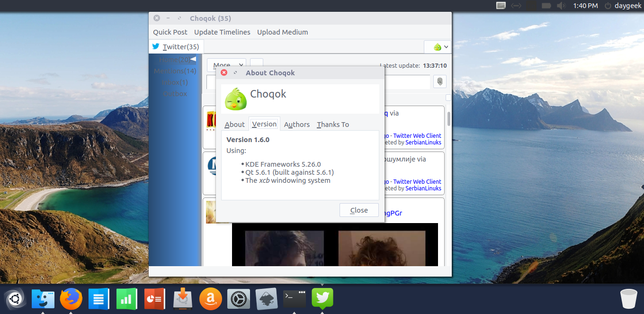Open Twitter Web Client link in the шумлије post
644x314 pixels.
[417, 181]
